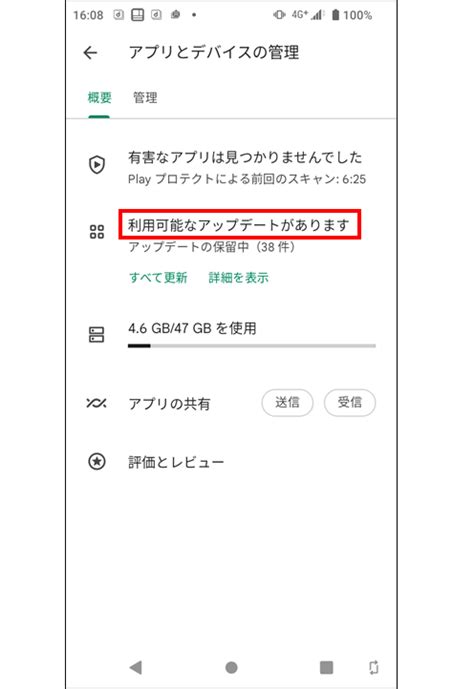Open 評価とレビュー section
The height and width of the screenshot is (689, 474).
tap(176, 462)
